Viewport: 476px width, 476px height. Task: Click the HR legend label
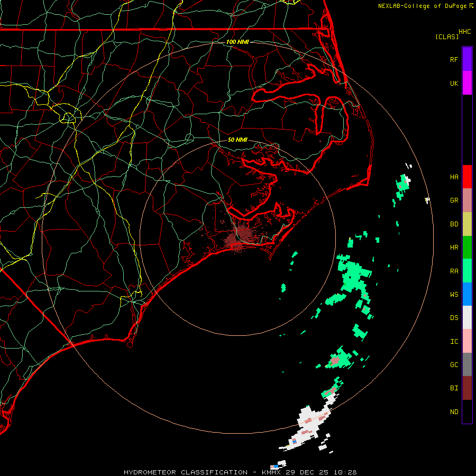pyautogui.click(x=454, y=248)
